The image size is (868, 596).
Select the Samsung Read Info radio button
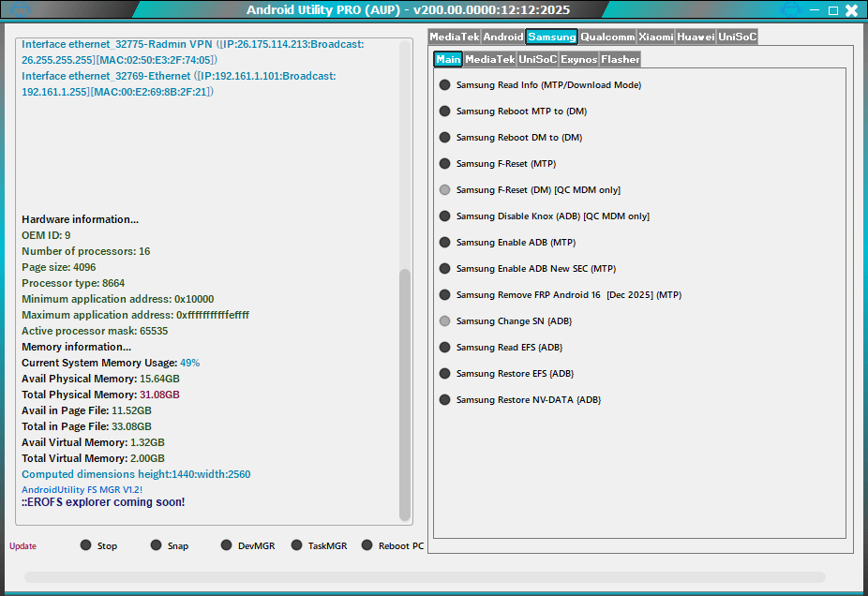click(443, 84)
